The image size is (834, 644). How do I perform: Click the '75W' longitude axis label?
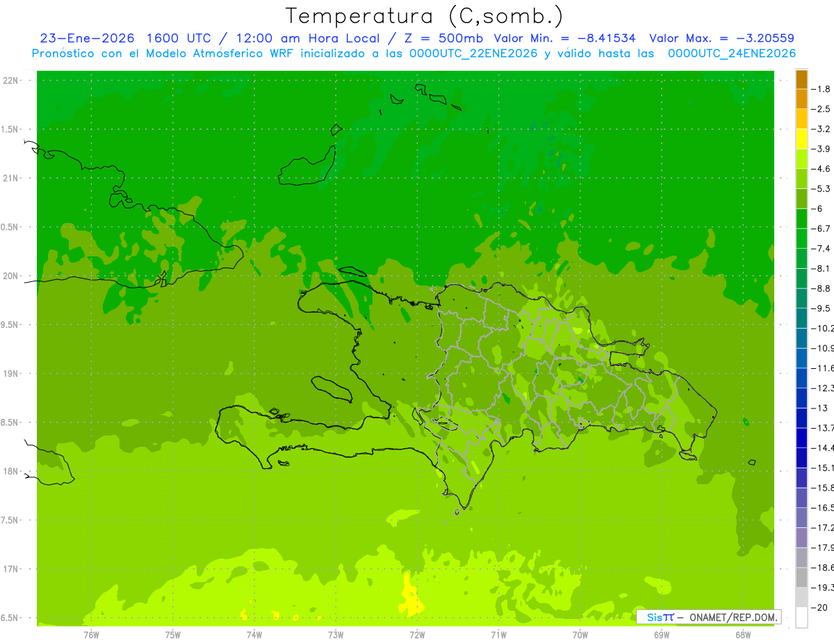172,634
